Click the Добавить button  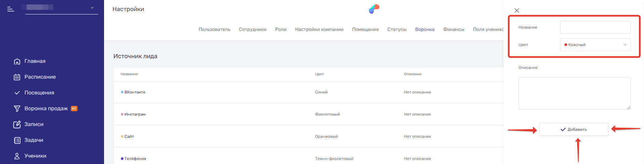coord(574,129)
